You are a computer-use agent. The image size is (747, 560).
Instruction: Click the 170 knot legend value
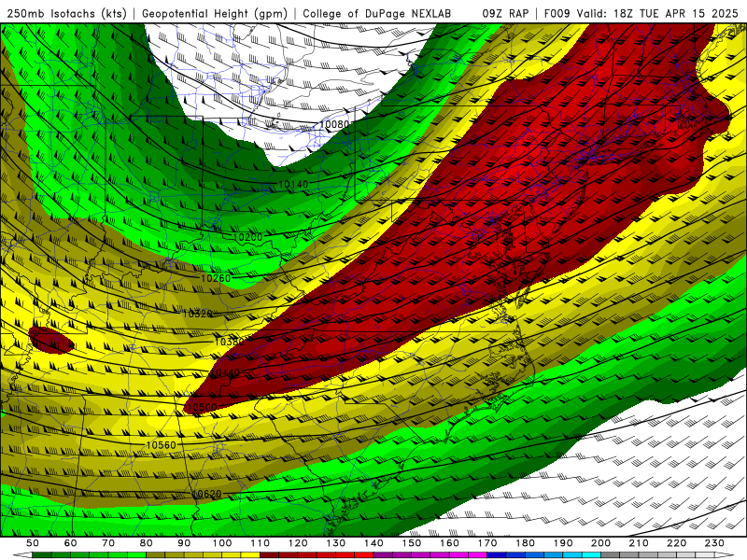pos(487,543)
